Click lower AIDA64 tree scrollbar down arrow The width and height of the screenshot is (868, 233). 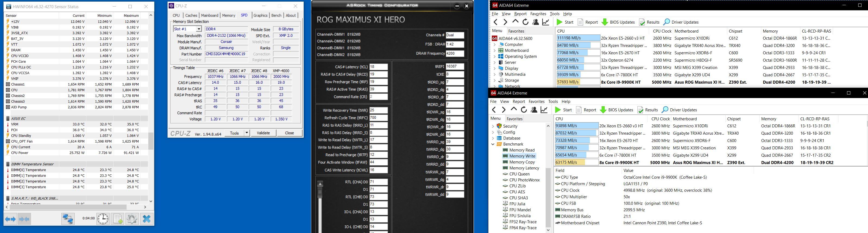[548, 230]
